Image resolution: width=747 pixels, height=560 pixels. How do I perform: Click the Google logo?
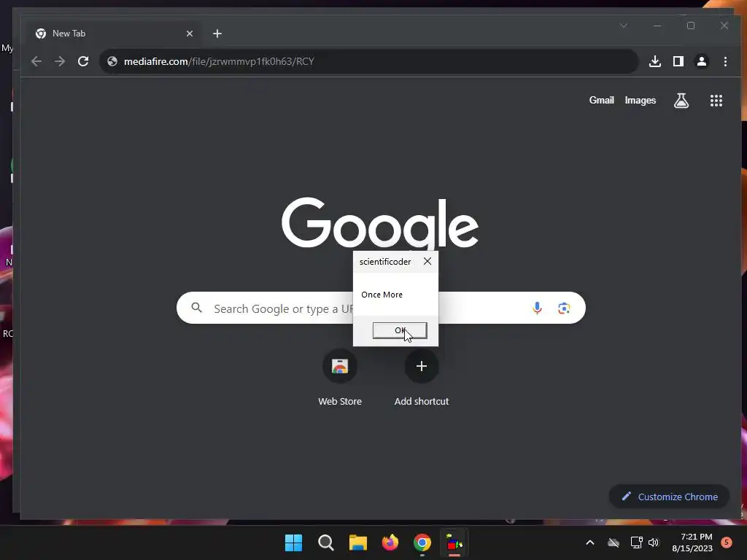pyautogui.click(x=379, y=225)
